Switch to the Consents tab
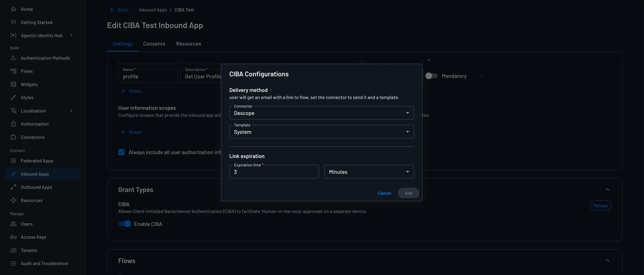This screenshot has height=275, width=644. 154,44
